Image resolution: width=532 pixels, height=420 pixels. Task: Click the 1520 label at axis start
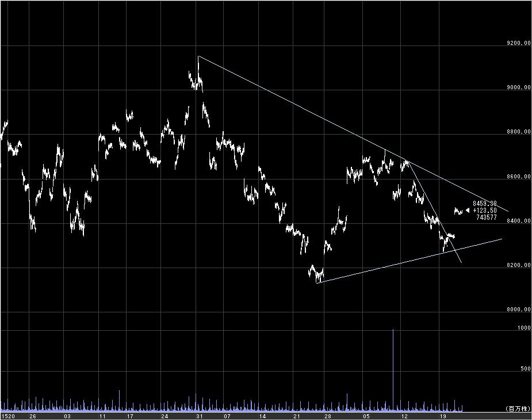point(8,417)
